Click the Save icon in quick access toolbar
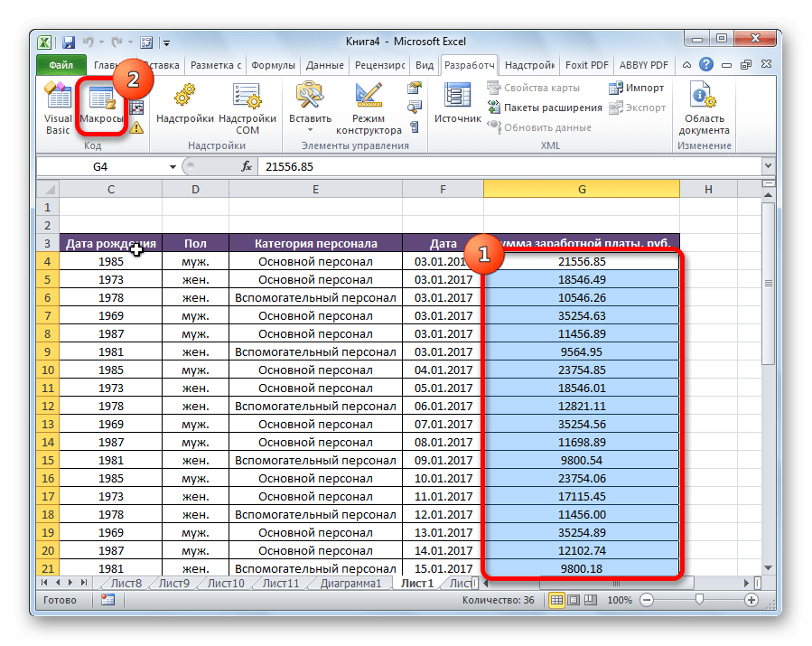The width and height of the screenshot is (812, 646). pyautogui.click(x=68, y=42)
